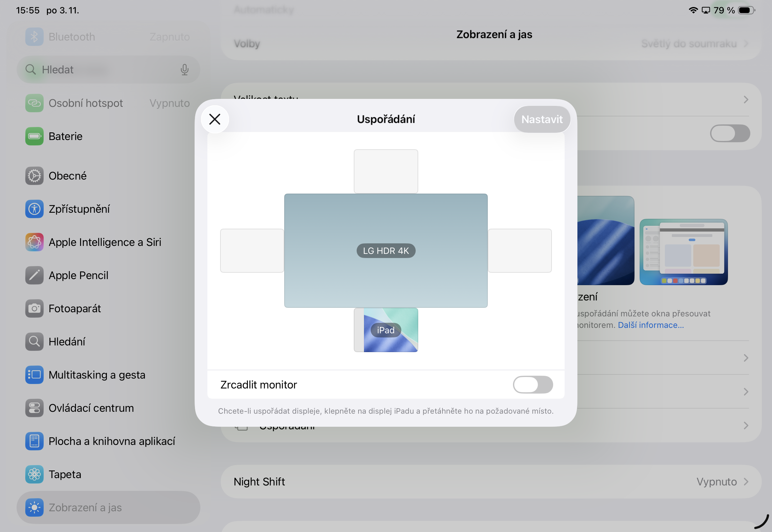Expand Night Shift Vypnuto chevron
The width and height of the screenshot is (772, 532).
point(746,482)
